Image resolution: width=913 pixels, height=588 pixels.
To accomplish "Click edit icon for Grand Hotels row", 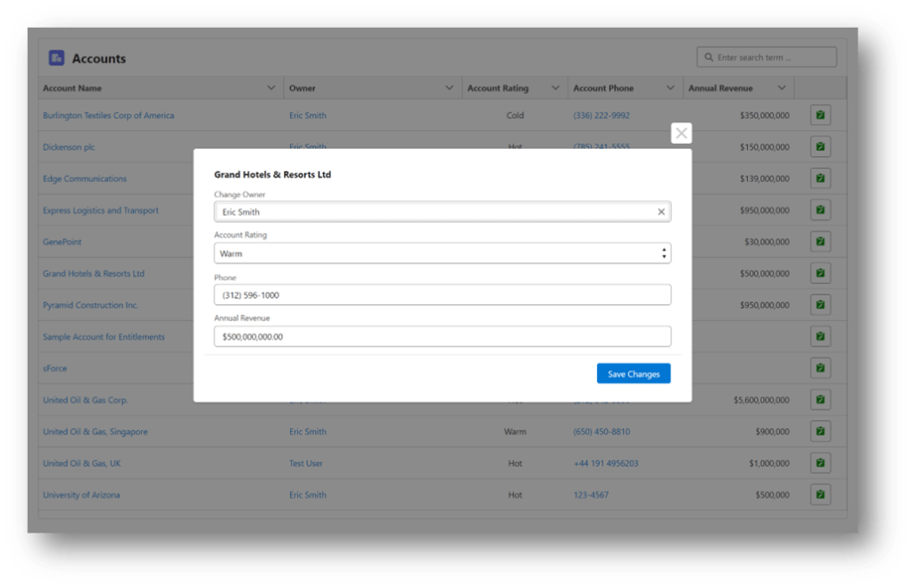I will pyautogui.click(x=820, y=273).
